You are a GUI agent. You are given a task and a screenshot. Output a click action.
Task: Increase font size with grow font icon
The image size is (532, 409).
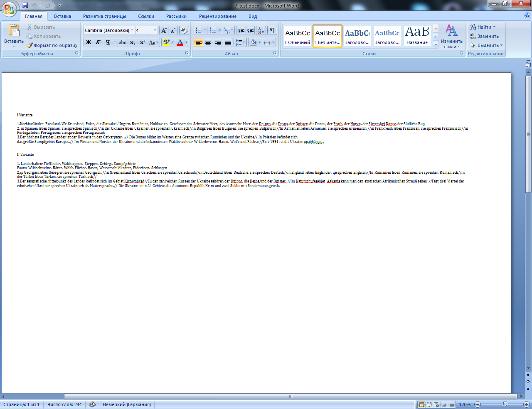pyautogui.click(x=164, y=30)
